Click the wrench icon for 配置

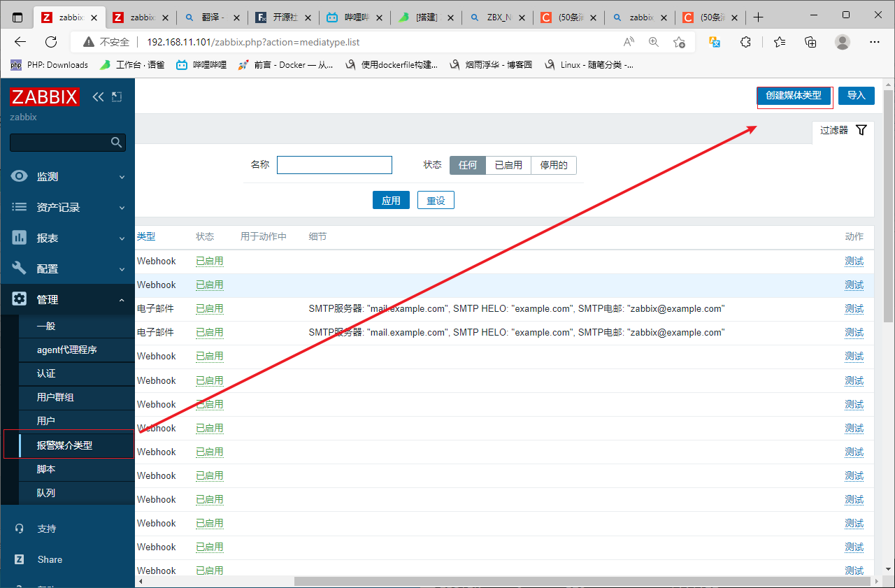(20, 268)
